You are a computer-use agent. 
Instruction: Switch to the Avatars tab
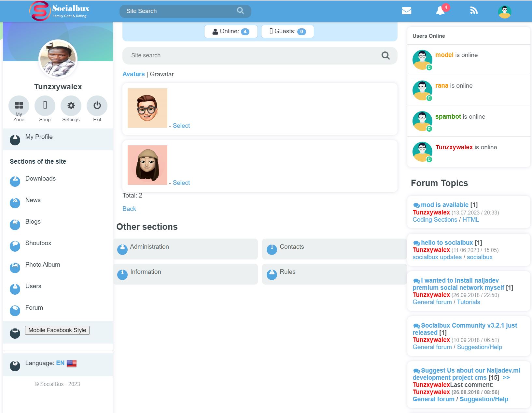pos(133,74)
